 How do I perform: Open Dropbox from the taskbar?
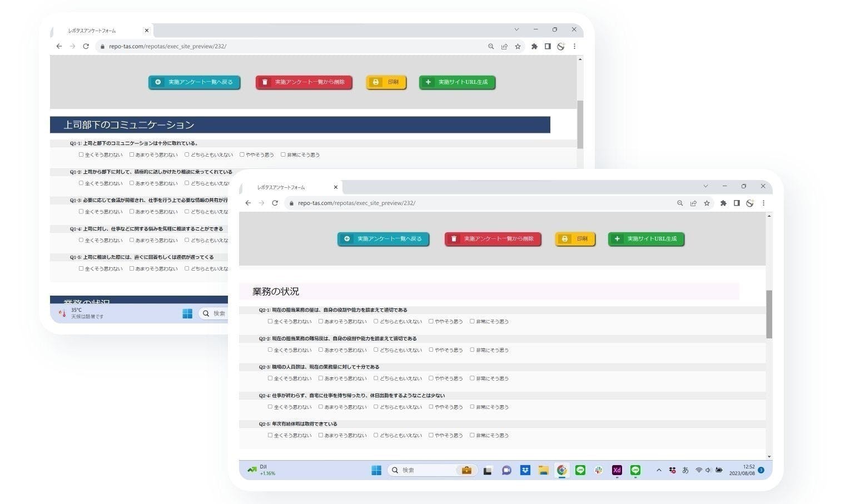(x=525, y=470)
